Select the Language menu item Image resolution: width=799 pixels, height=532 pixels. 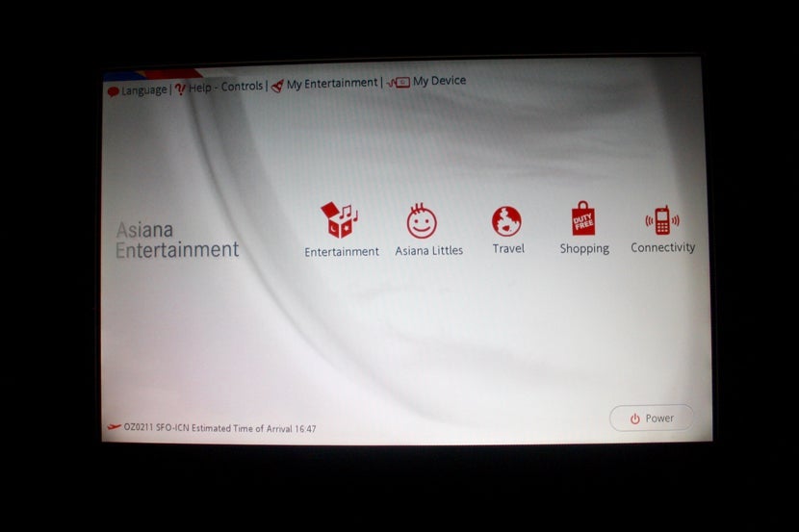tap(143, 90)
